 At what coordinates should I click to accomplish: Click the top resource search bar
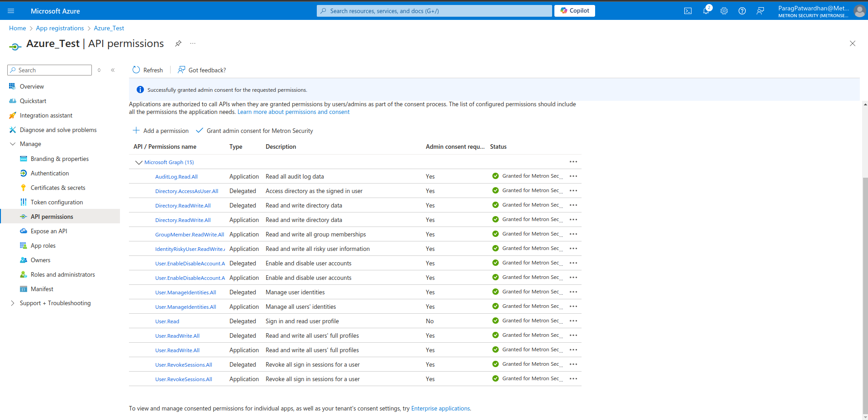434,11
